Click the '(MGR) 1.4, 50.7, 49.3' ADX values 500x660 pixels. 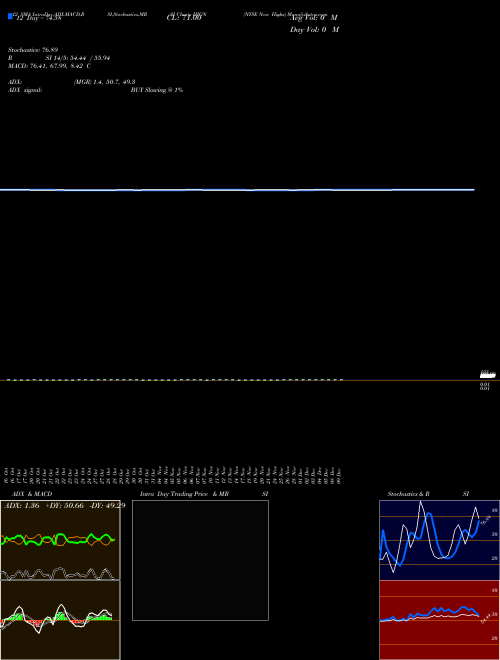(104, 82)
